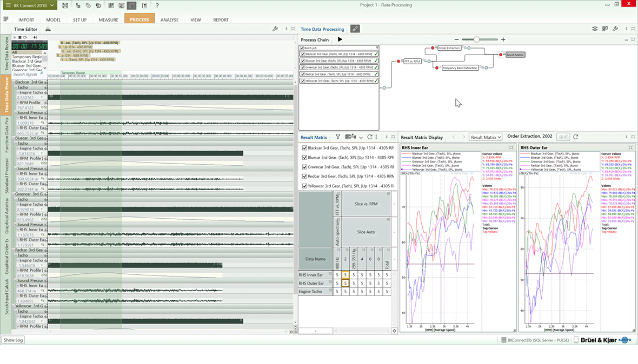Click the pencil edit icon beside Time Data Processing
638x364 pixels.
click(x=355, y=29)
